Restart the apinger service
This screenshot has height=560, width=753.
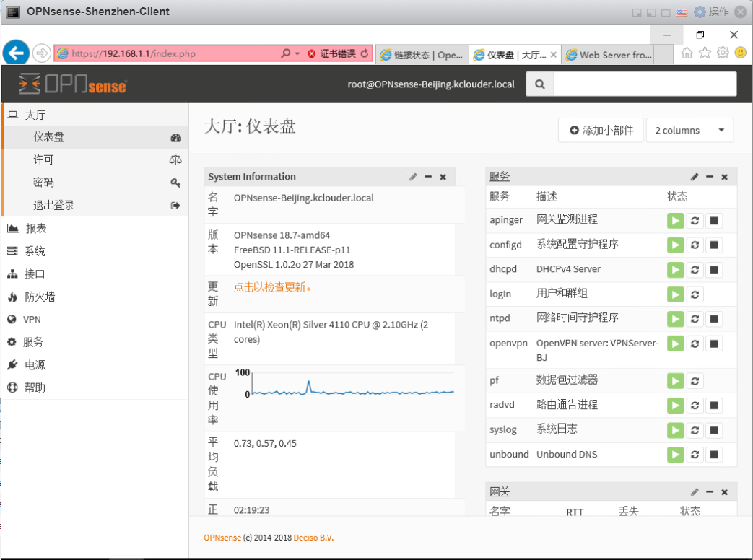tap(695, 221)
